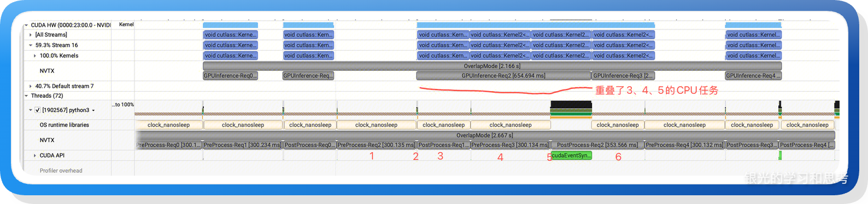The width and height of the screenshot is (868, 204).
Task: Collapse the 59.3% Stream 16 row
Action: pyautogui.click(x=31, y=45)
